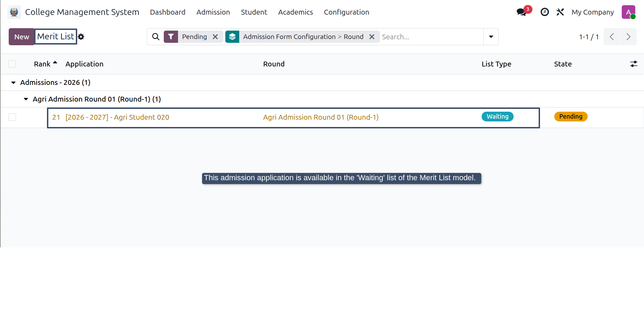Sort by the Application column header
This screenshot has height=334, width=644.
(x=84, y=64)
